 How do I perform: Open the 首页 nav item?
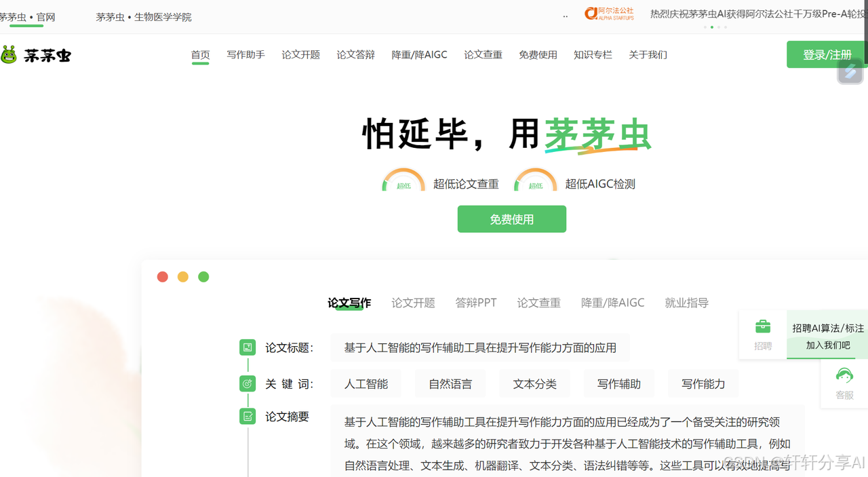click(200, 55)
